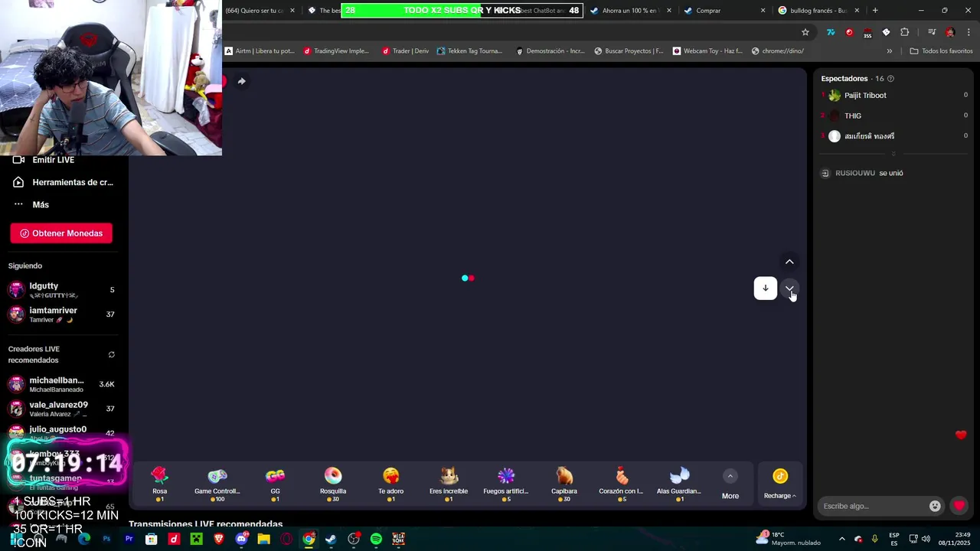Open Spotify from the taskbar
Image resolution: width=980 pixels, height=551 pixels.
376,539
